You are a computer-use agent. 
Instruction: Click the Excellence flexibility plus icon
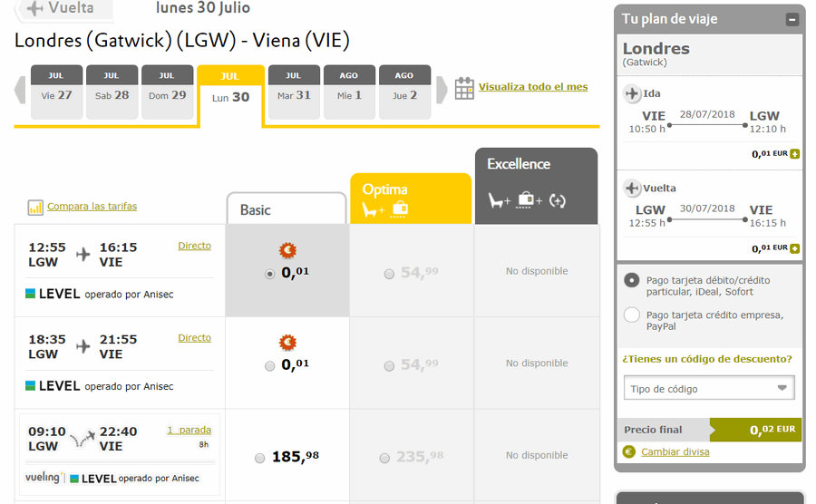(x=558, y=200)
